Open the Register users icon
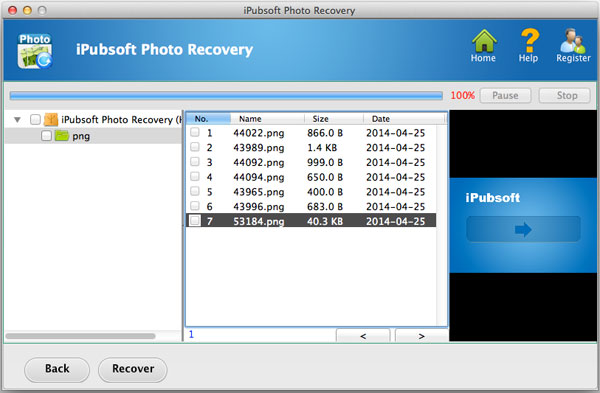This screenshot has height=393, width=600. point(572,41)
